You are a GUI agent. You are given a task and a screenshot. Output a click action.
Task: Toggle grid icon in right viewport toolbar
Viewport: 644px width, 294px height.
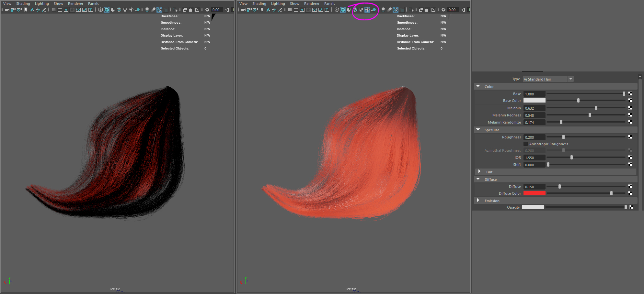(x=290, y=10)
